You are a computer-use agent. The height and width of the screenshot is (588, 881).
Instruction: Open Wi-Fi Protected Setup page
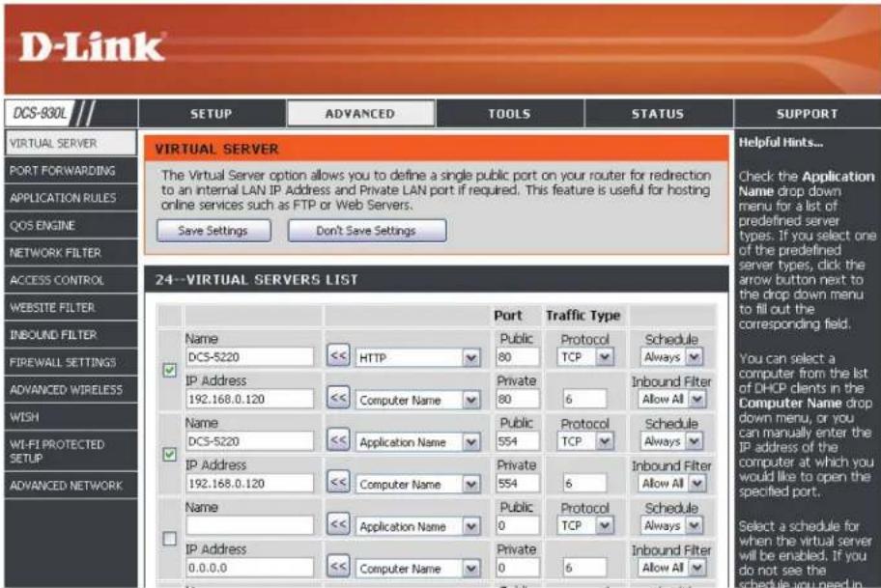pos(71,451)
